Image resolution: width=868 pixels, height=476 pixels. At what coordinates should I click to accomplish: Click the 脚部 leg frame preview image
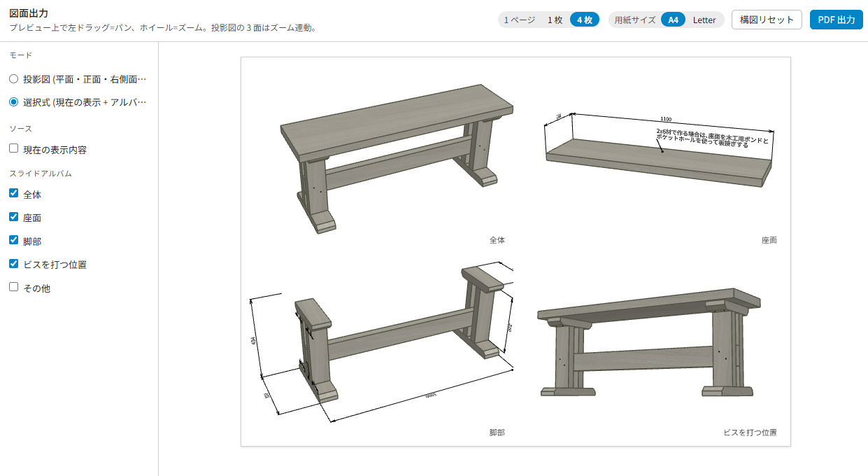tap(383, 343)
